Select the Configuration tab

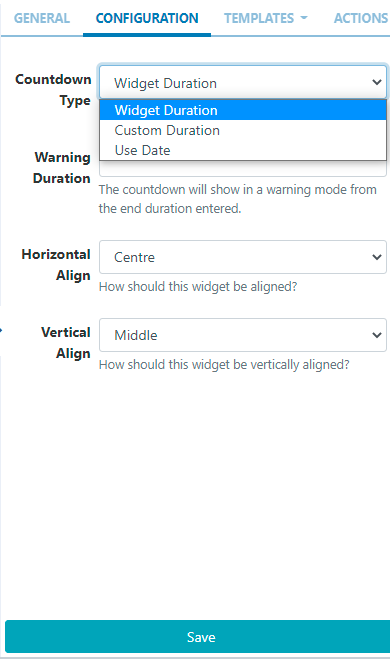click(147, 18)
